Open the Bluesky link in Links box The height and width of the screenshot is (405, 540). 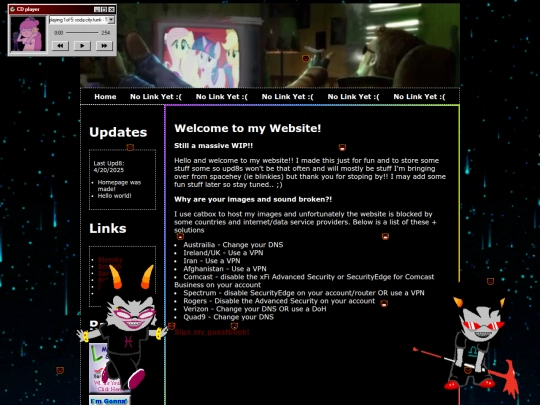[x=110, y=260]
